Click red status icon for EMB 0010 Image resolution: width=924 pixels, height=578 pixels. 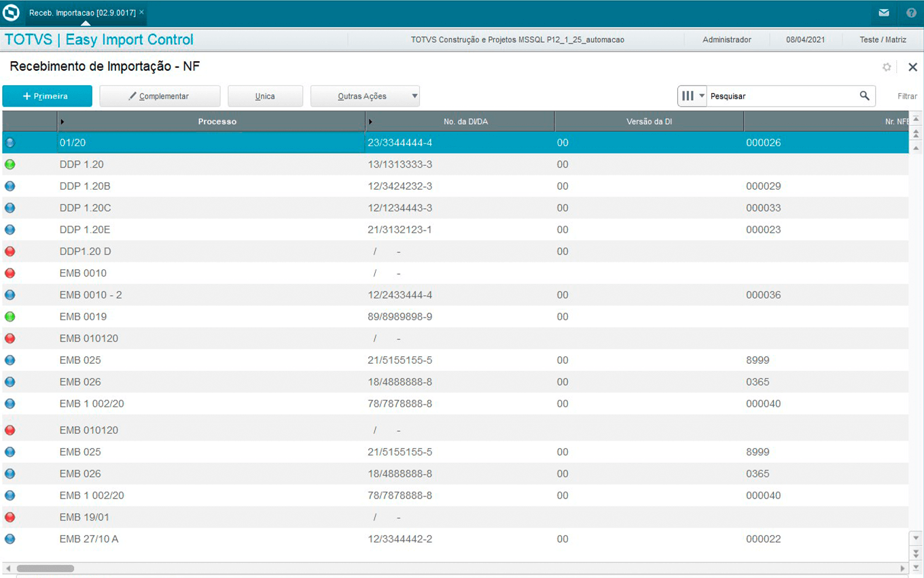click(10, 273)
